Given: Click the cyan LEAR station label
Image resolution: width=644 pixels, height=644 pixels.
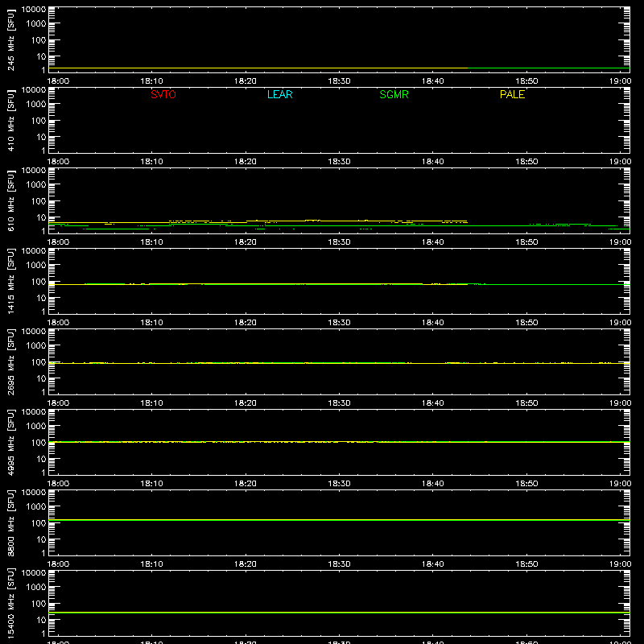Looking at the screenshot, I should (x=279, y=94).
